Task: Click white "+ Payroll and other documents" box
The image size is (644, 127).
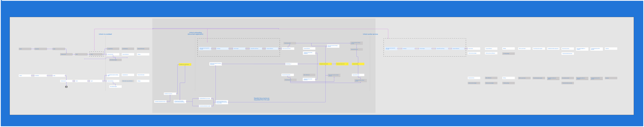Action: (568, 53)
